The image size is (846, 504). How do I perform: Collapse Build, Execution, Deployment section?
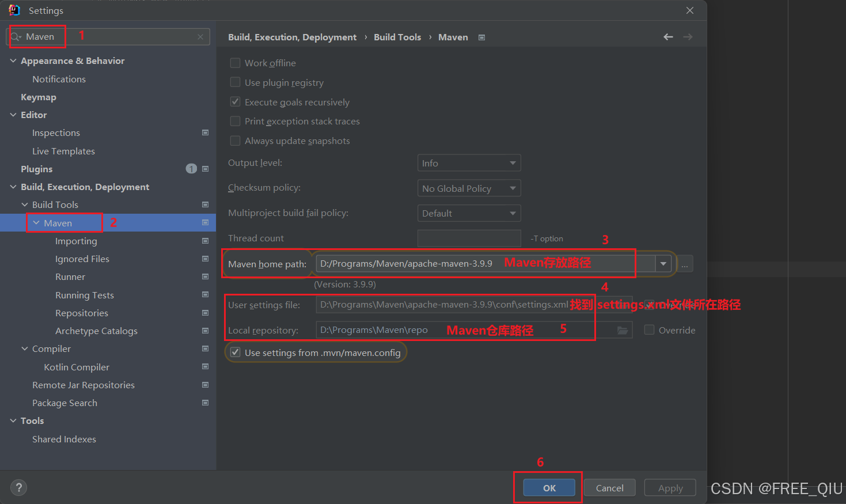pos(13,187)
